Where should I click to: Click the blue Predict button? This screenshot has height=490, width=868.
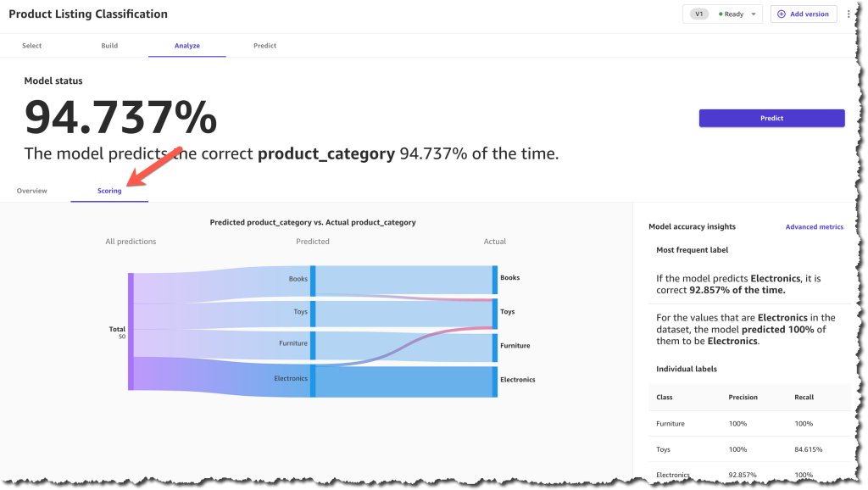tap(771, 118)
